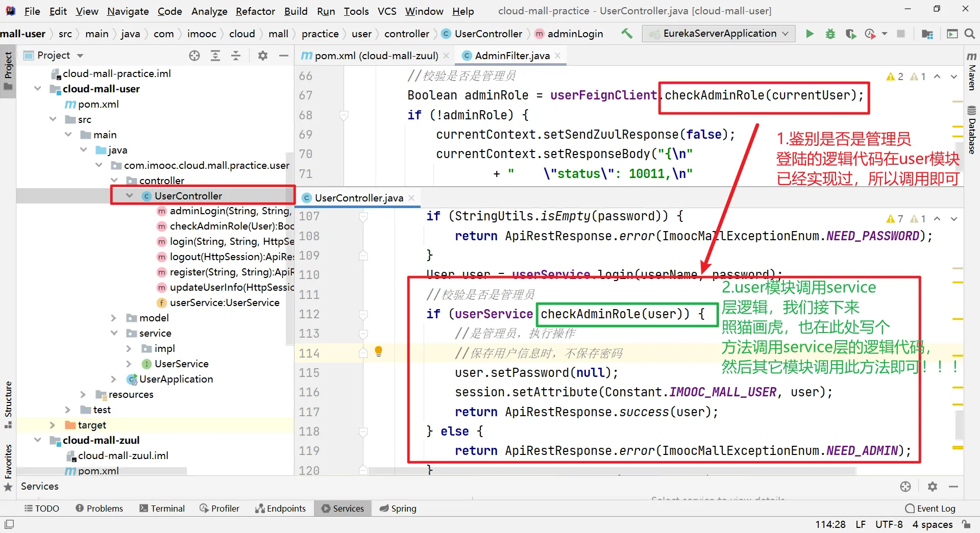Open Project panel gear settings

click(x=262, y=56)
